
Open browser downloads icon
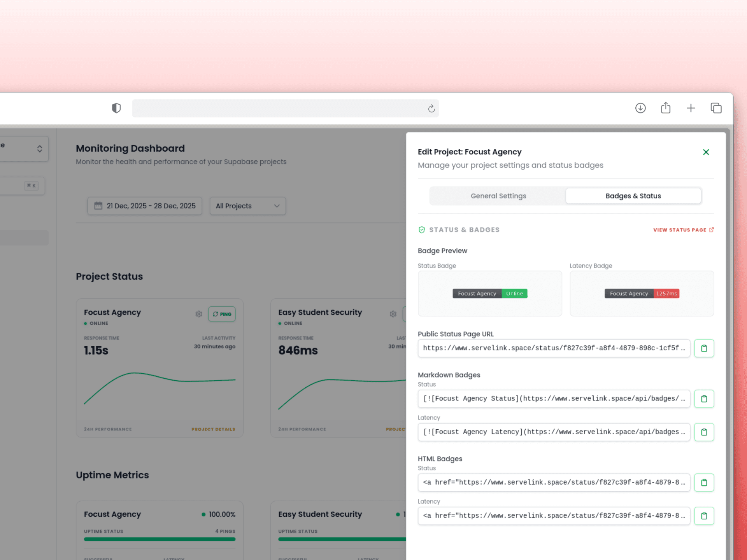coord(640,108)
